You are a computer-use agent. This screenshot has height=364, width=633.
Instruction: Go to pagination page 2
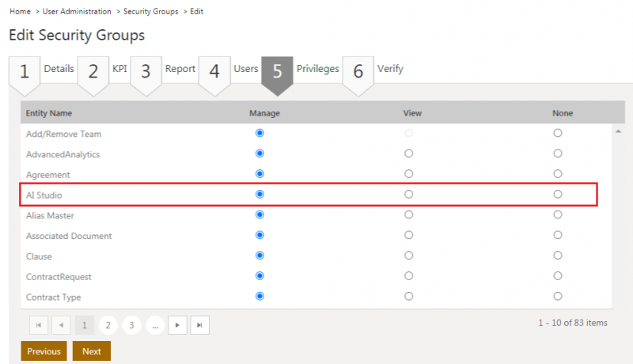pyautogui.click(x=108, y=324)
